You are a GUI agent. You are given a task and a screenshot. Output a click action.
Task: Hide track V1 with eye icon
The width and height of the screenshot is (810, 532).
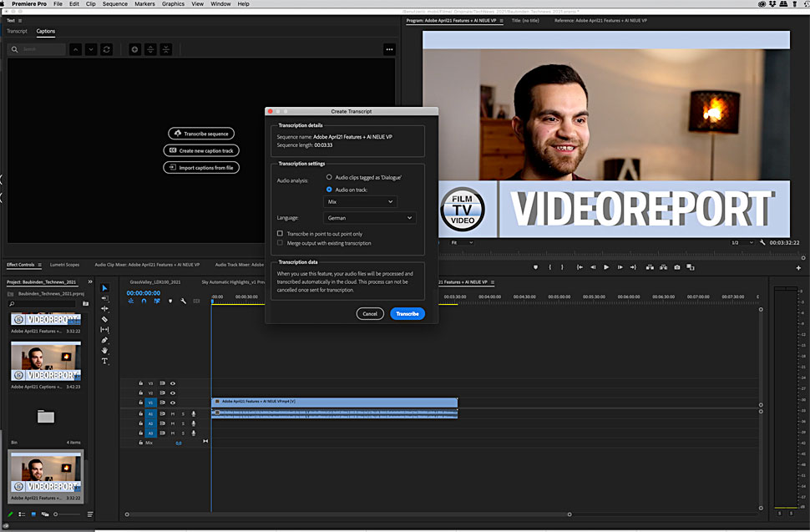[173, 403]
